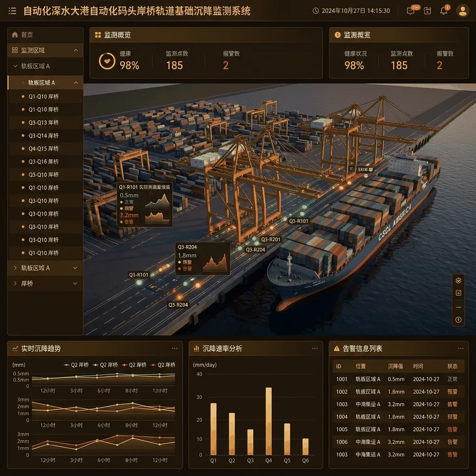Click the date 2024年10月27日 14:15:30
476x476 pixels.
tap(356, 11)
